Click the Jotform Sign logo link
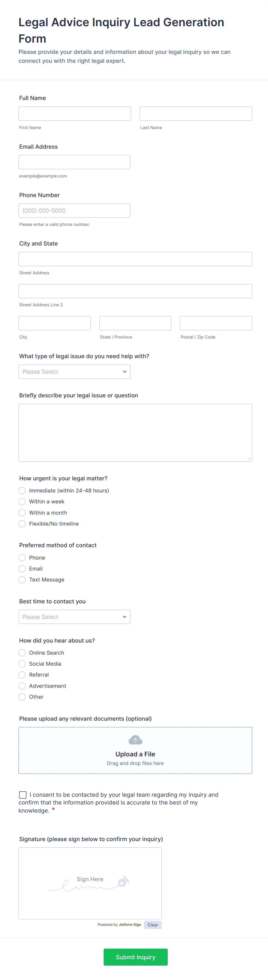Screen dimensions: 268x980 (129, 924)
